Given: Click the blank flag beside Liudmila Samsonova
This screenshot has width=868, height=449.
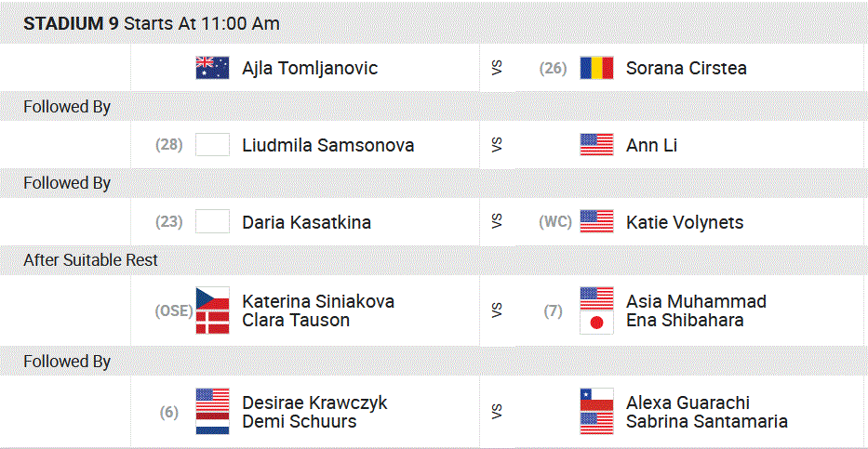Looking at the screenshot, I should click(212, 145).
